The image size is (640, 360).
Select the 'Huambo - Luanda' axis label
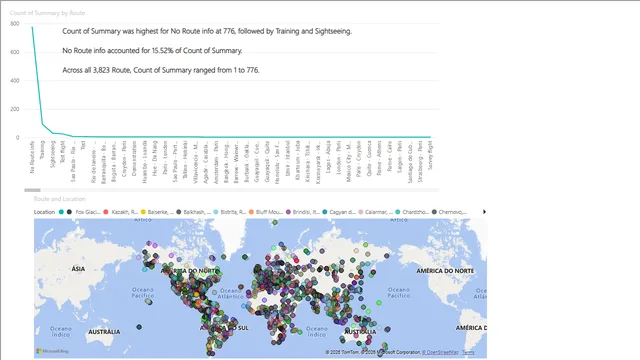click(144, 162)
